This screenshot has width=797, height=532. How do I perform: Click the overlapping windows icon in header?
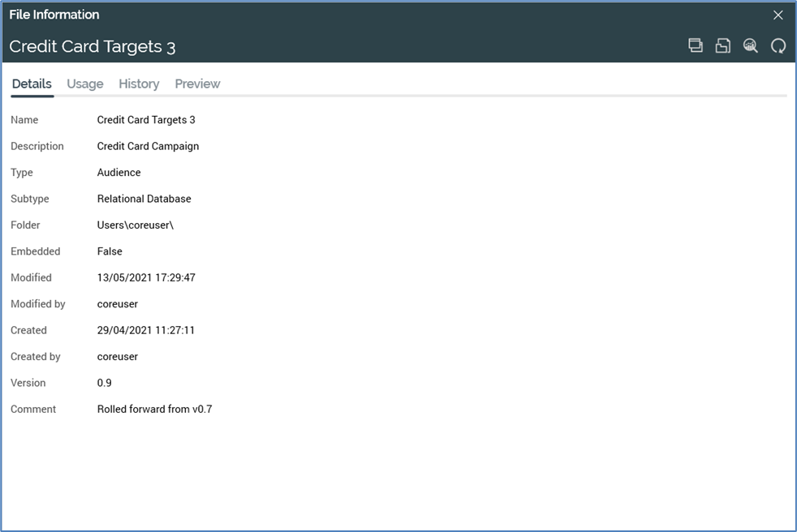coord(696,45)
